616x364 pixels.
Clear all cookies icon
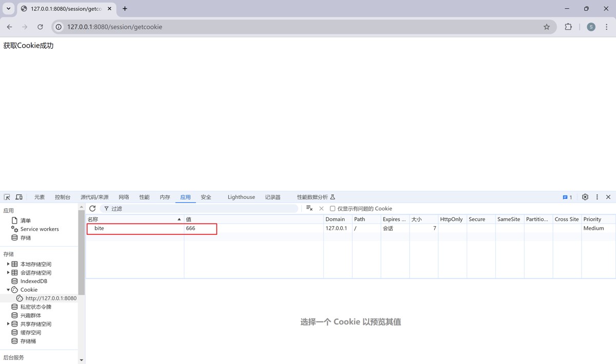pyautogui.click(x=309, y=208)
